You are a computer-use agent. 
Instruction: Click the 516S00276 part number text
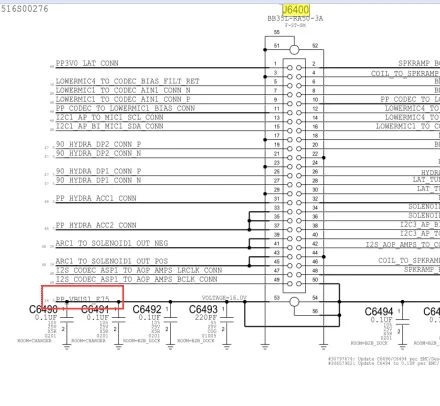tap(25, 9)
